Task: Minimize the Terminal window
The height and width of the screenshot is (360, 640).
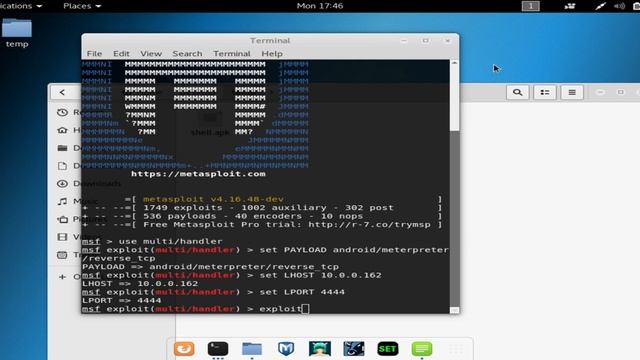Action: click(404, 41)
